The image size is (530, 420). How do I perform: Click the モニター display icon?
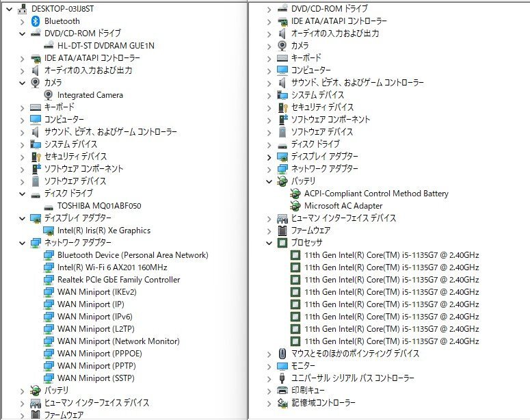(x=282, y=366)
